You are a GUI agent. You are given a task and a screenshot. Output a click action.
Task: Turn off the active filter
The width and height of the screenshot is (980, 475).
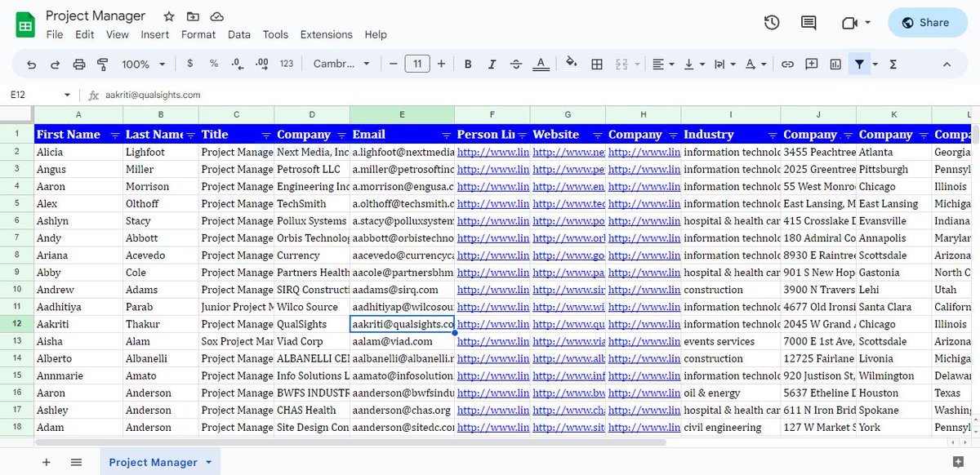pos(859,64)
